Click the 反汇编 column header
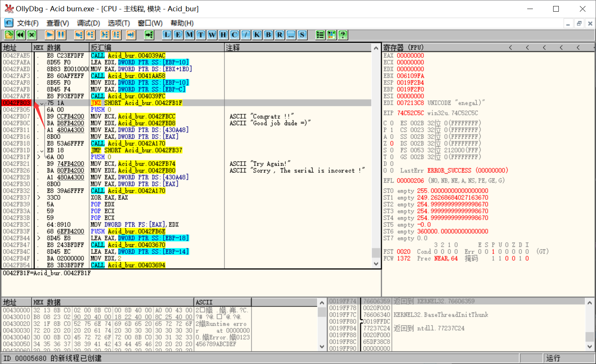596x364 pixels. click(157, 47)
